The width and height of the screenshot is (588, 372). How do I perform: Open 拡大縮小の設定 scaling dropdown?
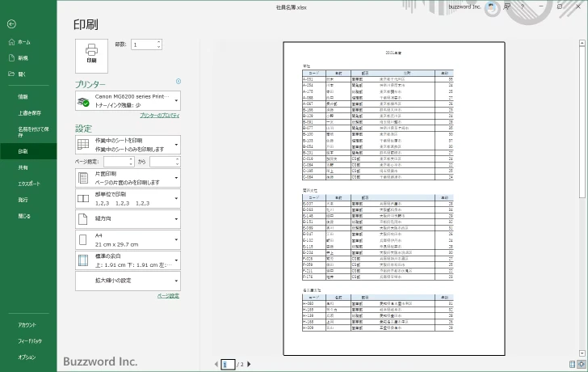[x=128, y=281]
